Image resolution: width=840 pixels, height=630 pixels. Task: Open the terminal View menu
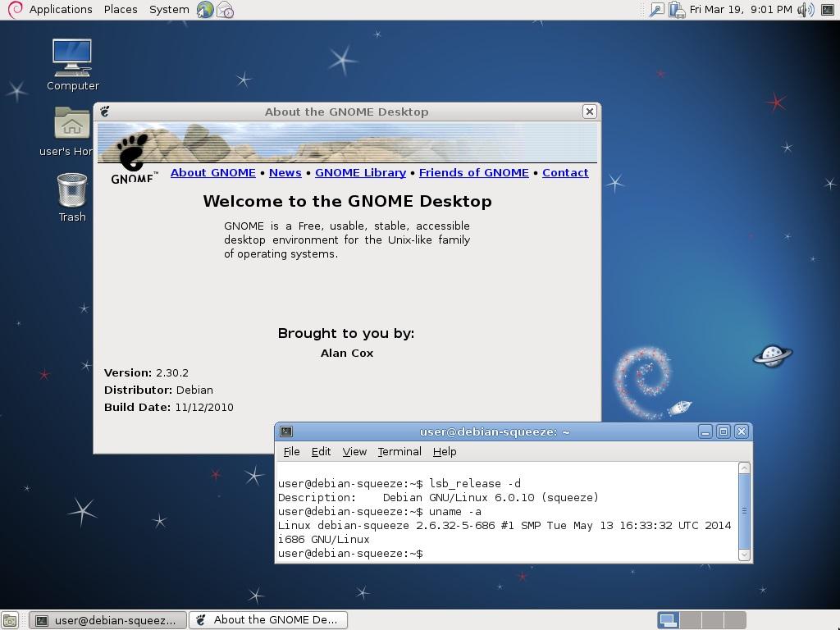tap(354, 452)
